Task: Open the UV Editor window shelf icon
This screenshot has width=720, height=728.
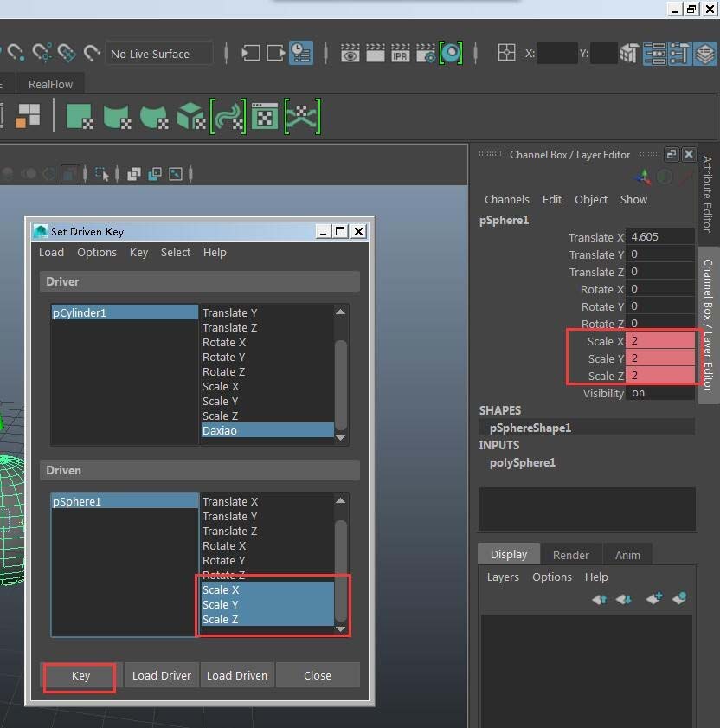Action: [x=265, y=116]
